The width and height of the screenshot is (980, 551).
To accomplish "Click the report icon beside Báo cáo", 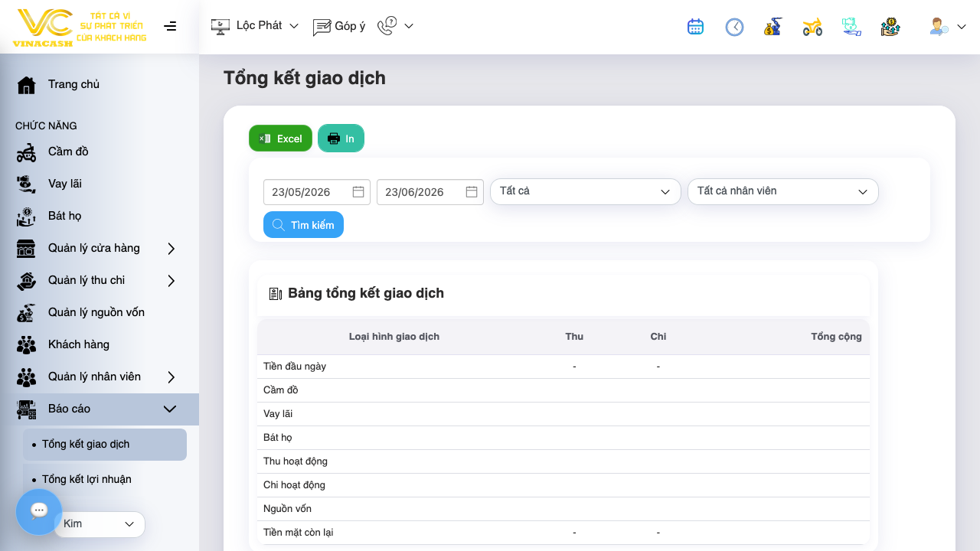I will 27,409.
